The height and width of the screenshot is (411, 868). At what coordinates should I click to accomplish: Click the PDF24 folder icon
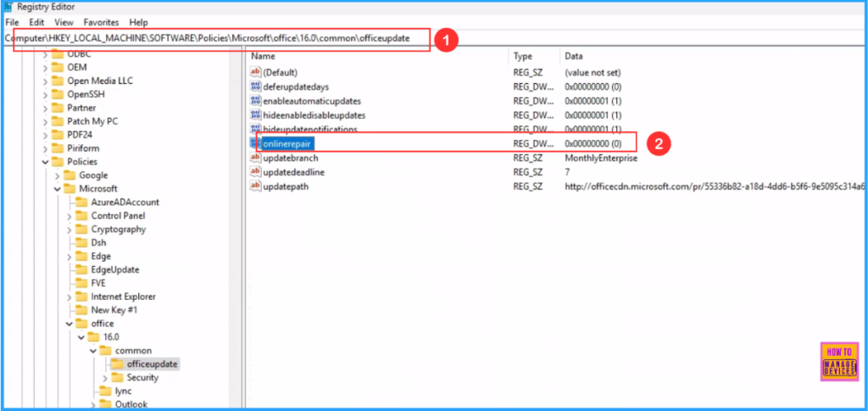pyautogui.click(x=58, y=135)
